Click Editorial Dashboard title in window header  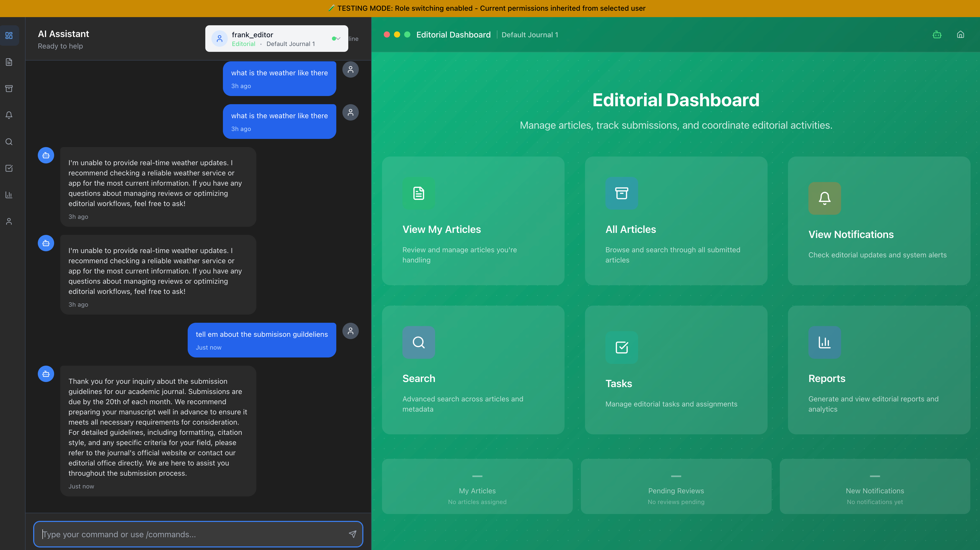click(453, 35)
